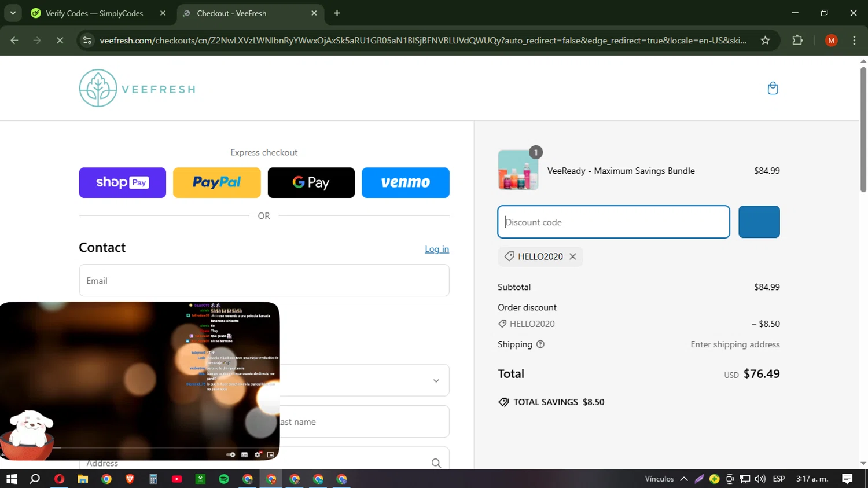Click the Vínculos toolbar label
Image resolution: width=868 pixels, height=488 pixels.
[x=659, y=479]
